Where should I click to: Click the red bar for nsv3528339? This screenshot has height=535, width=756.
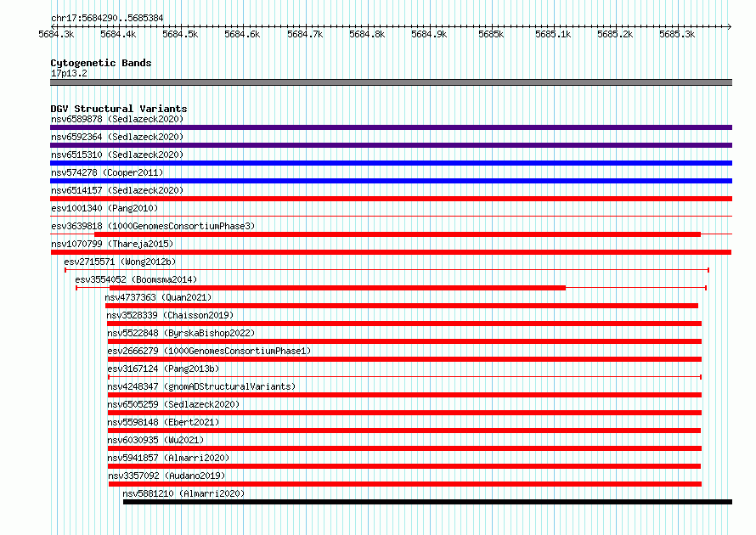tap(404, 324)
